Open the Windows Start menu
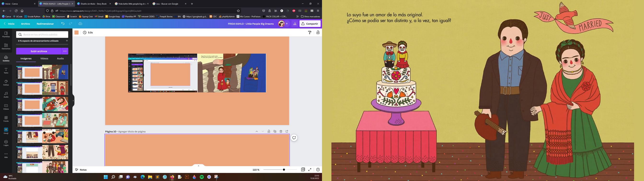Viewport: 644px width, 181px height. pyautogui.click(x=106, y=177)
